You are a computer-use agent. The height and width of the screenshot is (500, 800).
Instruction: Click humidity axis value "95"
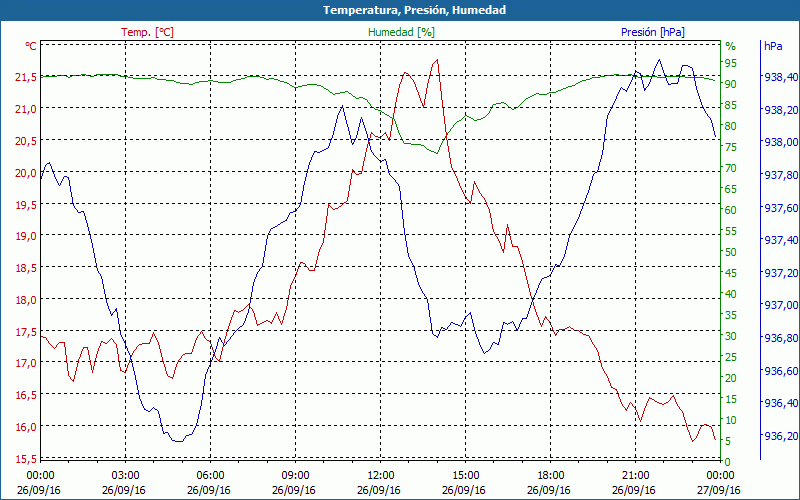tap(731, 63)
